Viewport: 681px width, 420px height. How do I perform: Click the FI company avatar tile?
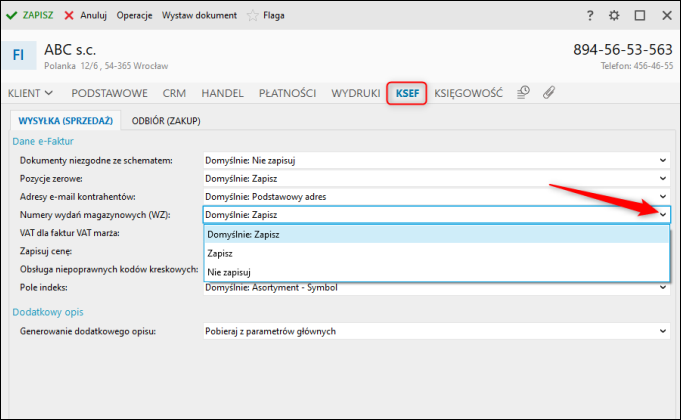coord(19,55)
